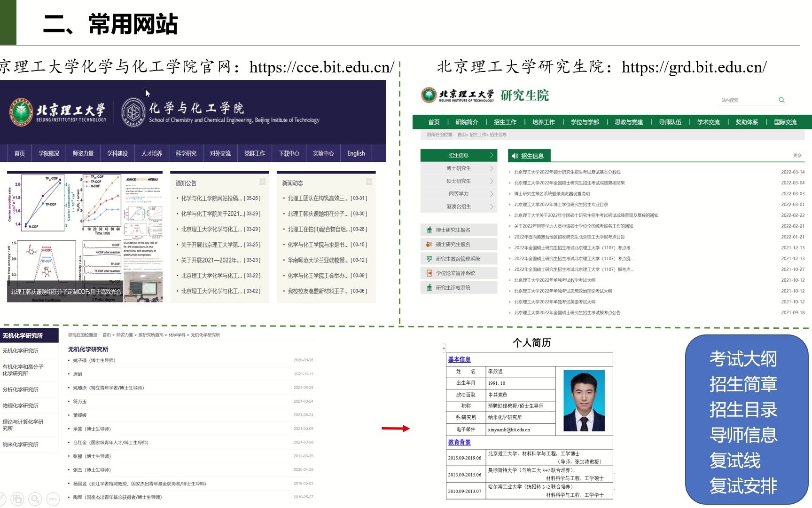This screenshot has width=812, height=508.
Task: Click the graduate school site search magnifier icon
Action: (x=781, y=100)
